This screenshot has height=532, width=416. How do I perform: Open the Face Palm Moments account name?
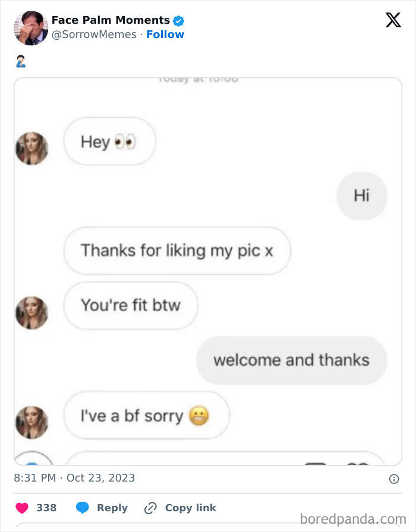click(x=111, y=21)
